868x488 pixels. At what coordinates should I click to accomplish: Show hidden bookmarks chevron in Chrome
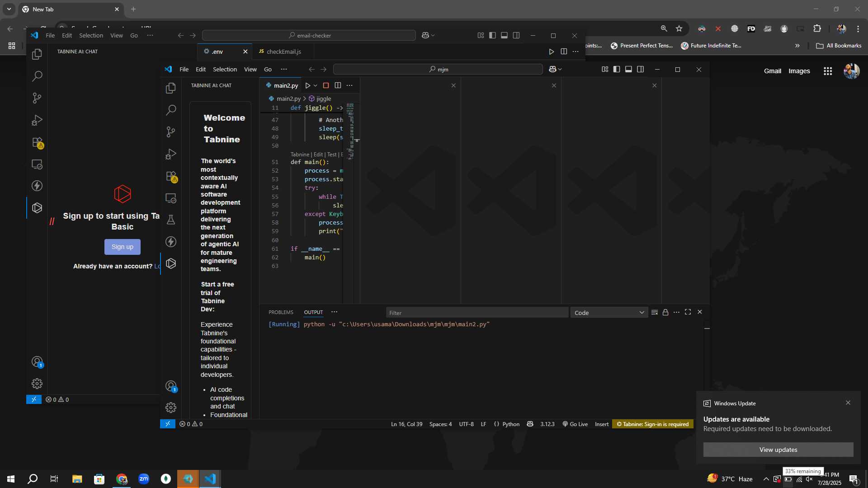(797, 46)
